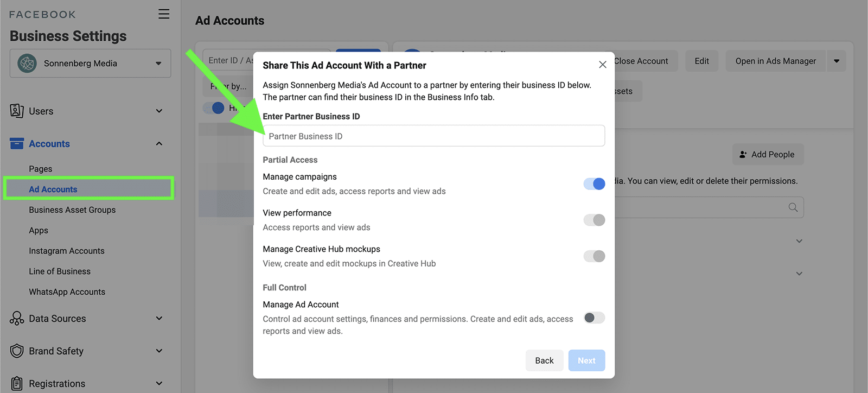Click the Add People button
868x393 pixels.
pyautogui.click(x=768, y=155)
